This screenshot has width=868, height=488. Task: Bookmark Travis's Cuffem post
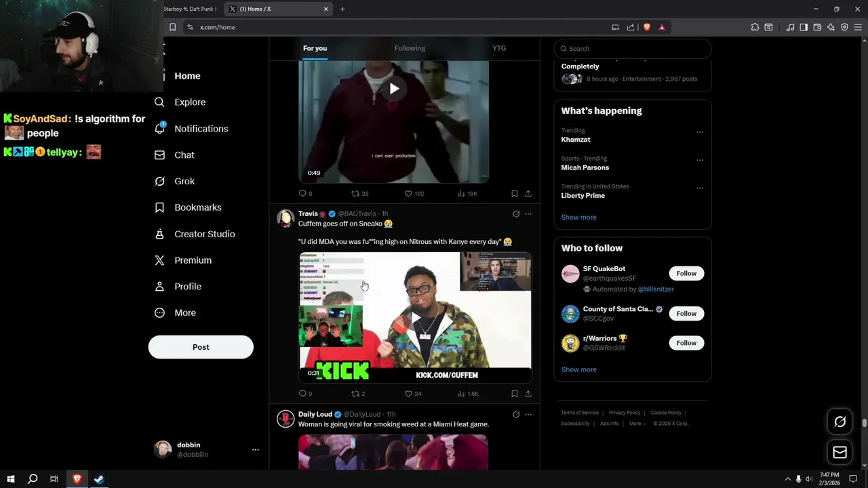pyautogui.click(x=515, y=394)
